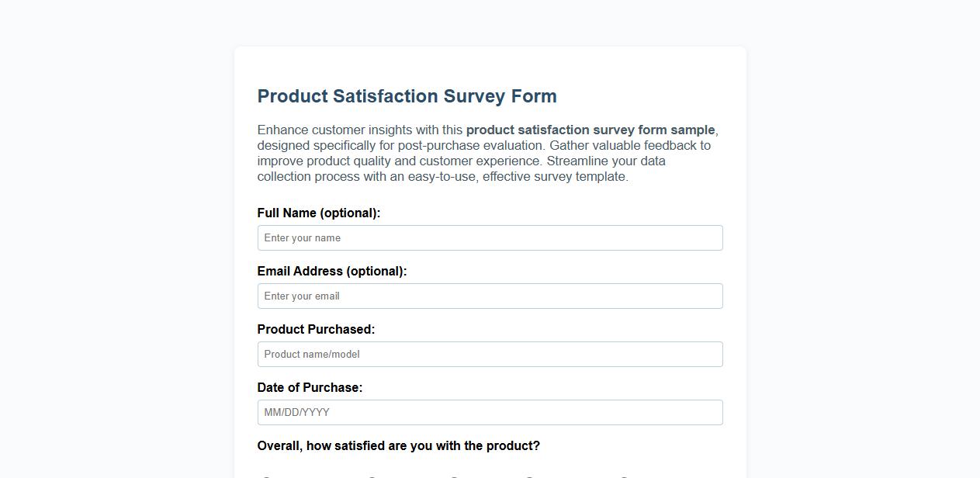Click the Enter your name field
Image resolution: width=980 pixels, height=478 pixels.
pyautogui.click(x=490, y=237)
